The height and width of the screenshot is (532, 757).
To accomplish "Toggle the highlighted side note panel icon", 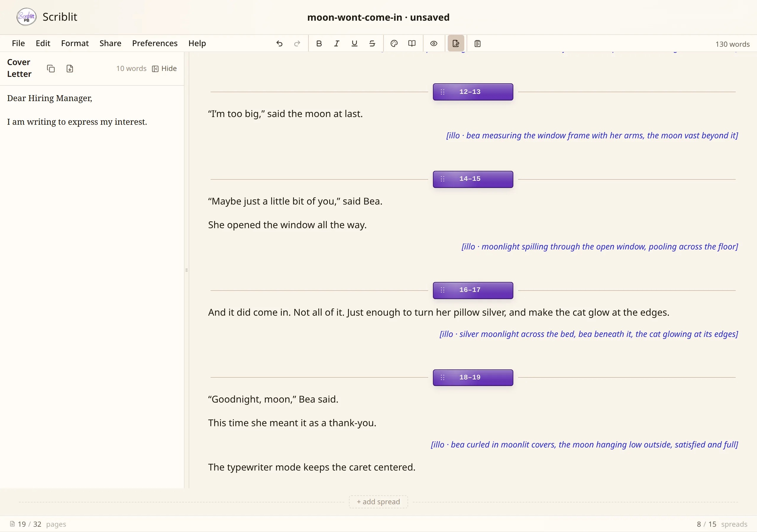I will 456,43.
